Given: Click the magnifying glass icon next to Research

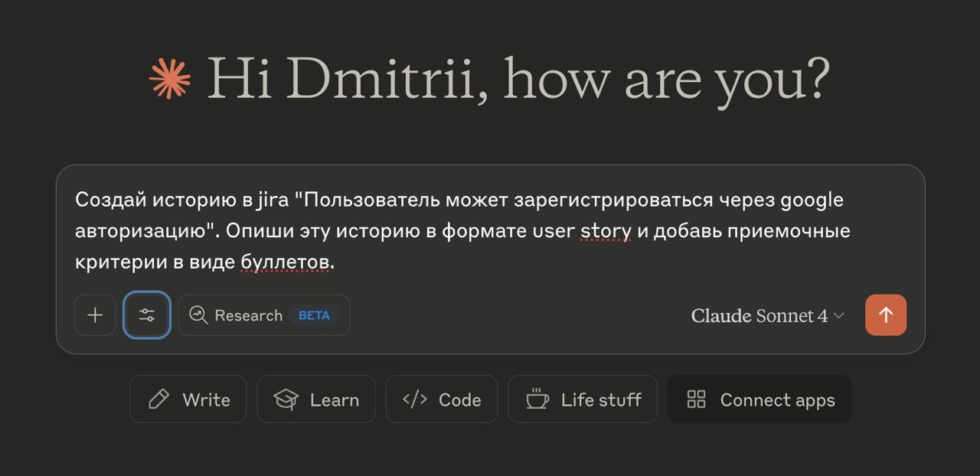Looking at the screenshot, I should 198,315.
